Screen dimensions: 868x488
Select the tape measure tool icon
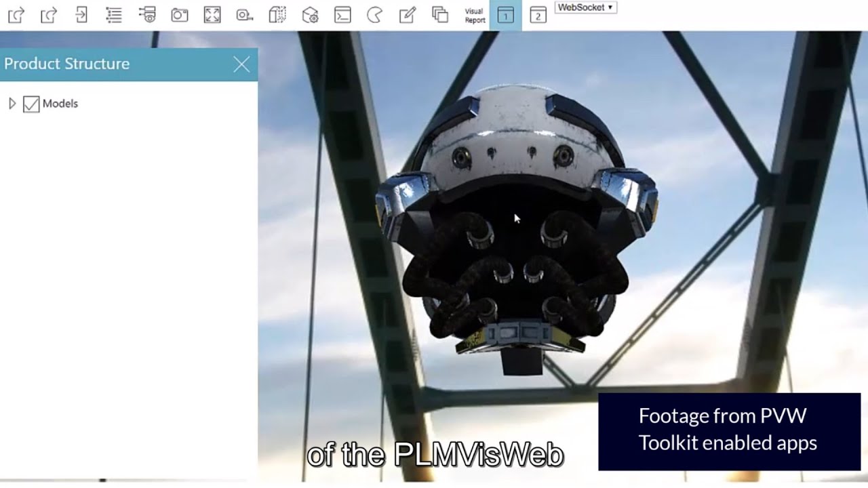[x=245, y=15]
